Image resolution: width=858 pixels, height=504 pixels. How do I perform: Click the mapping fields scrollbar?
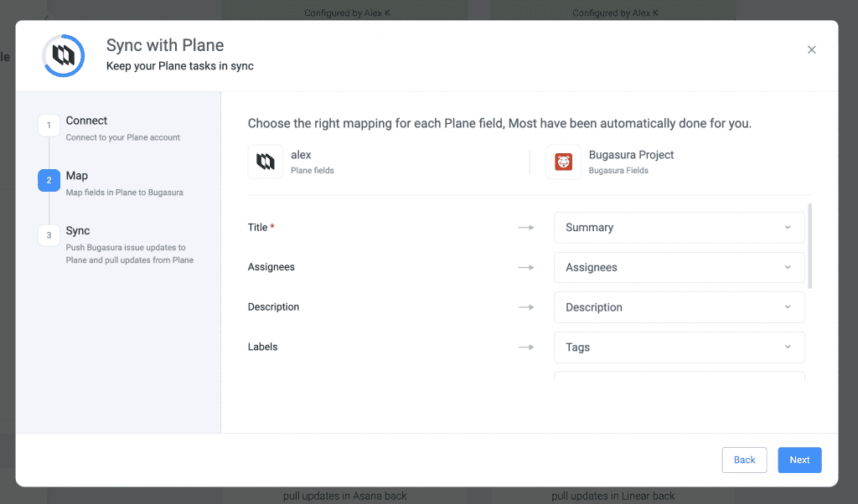click(810, 246)
